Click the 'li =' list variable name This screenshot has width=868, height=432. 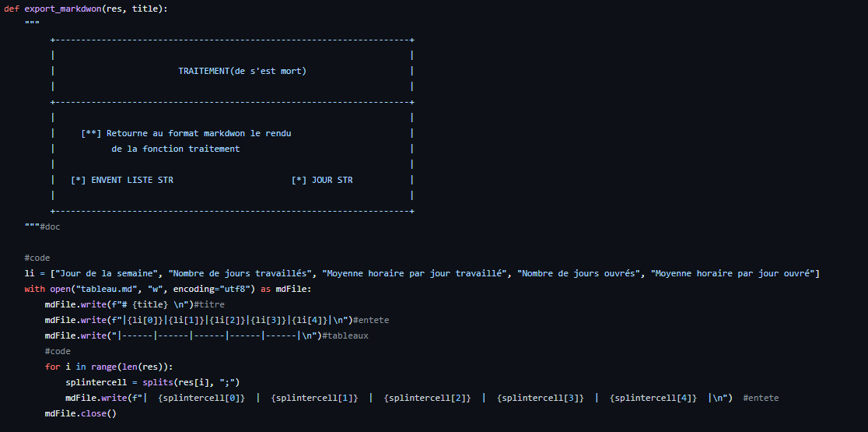coord(30,273)
